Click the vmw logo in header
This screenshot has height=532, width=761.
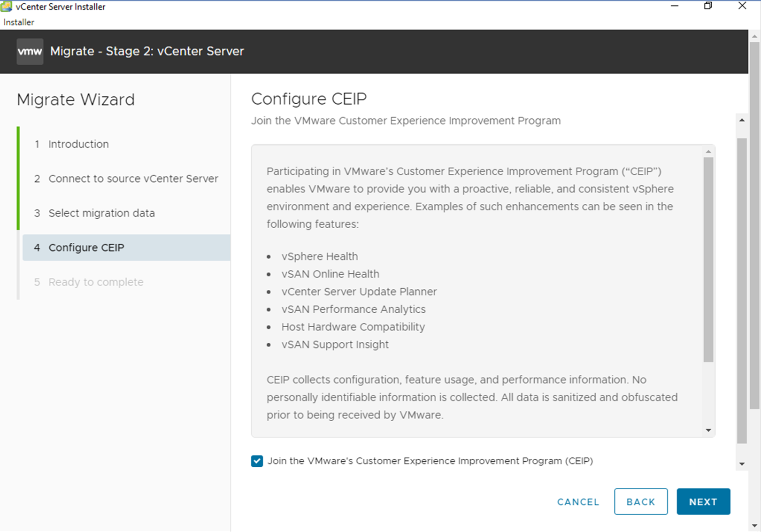tap(30, 51)
